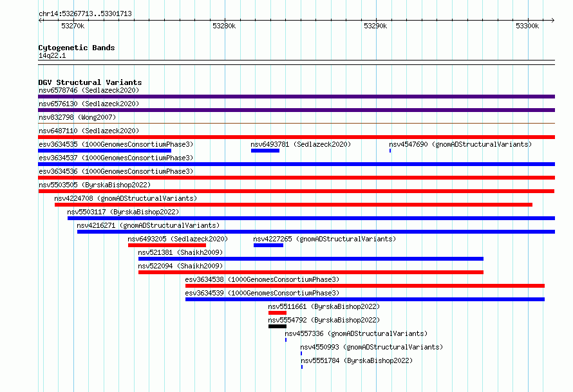The height and width of the screenshot is (392, 573).
Task: Open nsv5551784 (ByrskaBishop2022) label
Action: [357, 360]
